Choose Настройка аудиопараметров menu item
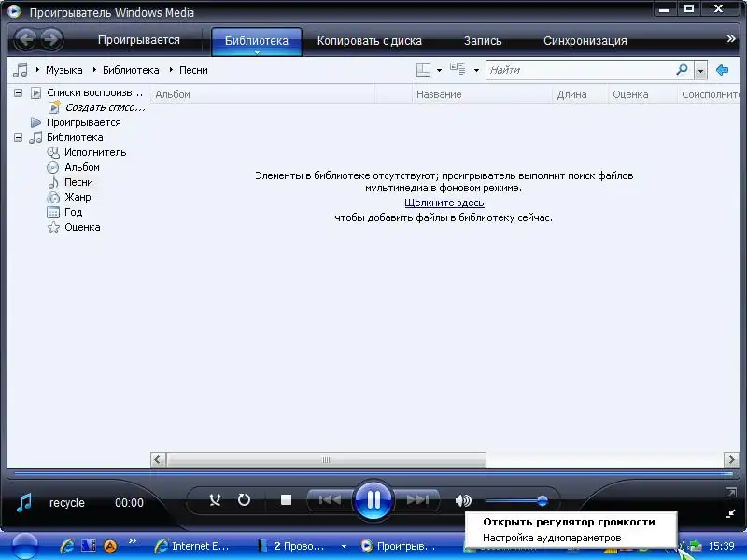Image resolution: width=747 pixels, height=560 pixels. click(x=552, y=538)
